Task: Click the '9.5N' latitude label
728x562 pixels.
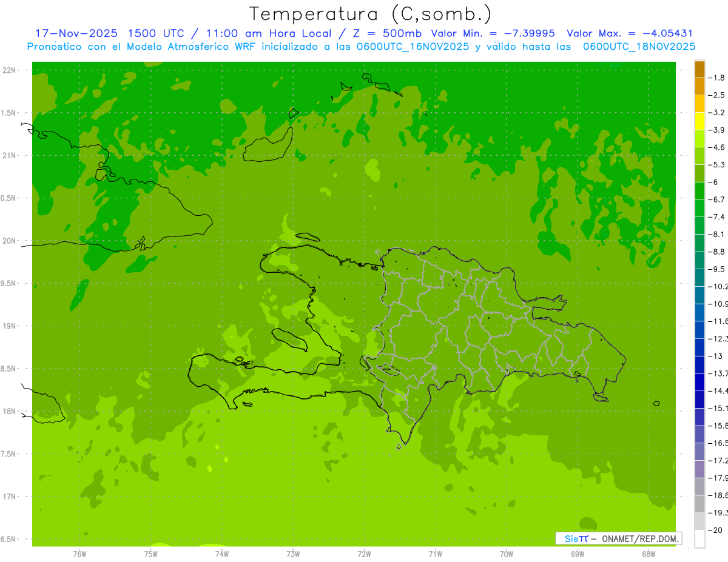Action: 8,284
